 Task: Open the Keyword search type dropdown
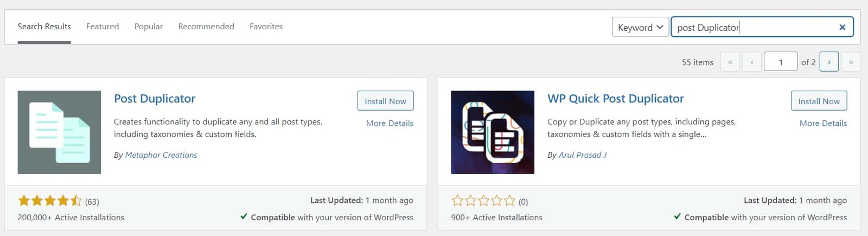pyautogui.click(x=640, y=27)
